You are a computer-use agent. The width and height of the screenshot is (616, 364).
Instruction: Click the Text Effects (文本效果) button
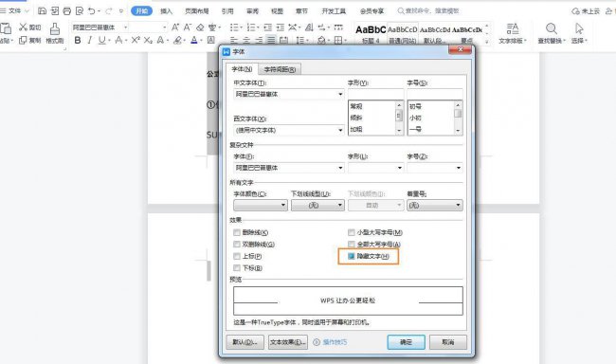[x=287, y=342]
